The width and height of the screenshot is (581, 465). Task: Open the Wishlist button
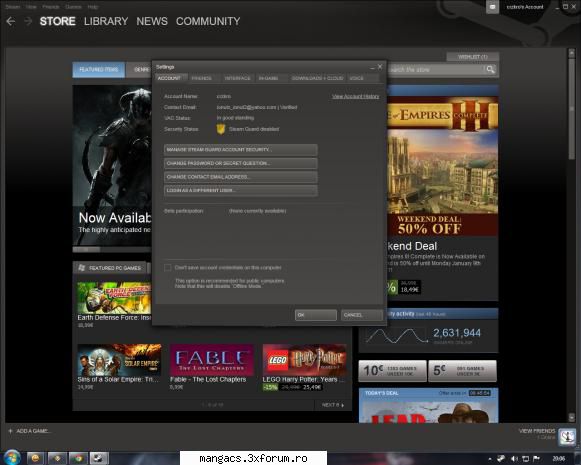(473, 57)
